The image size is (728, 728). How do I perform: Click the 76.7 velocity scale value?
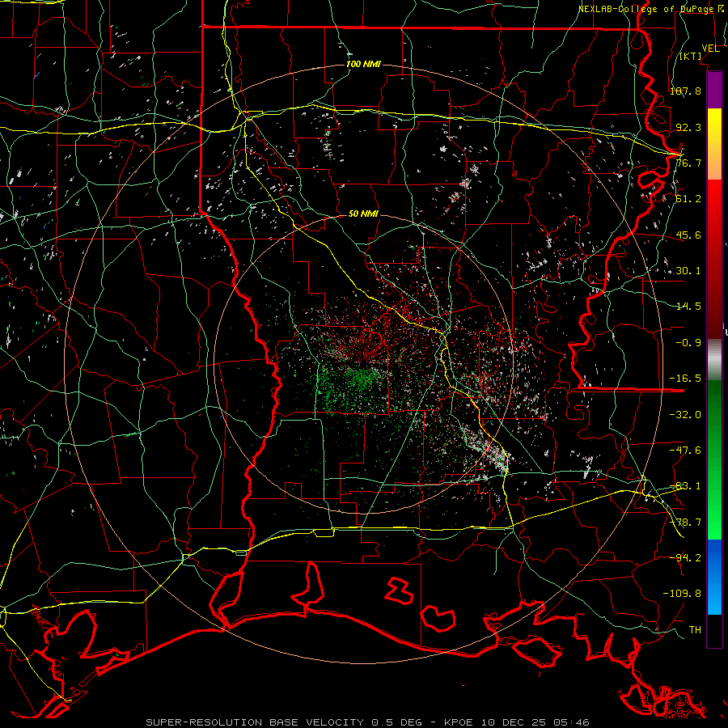click(688, 163)
